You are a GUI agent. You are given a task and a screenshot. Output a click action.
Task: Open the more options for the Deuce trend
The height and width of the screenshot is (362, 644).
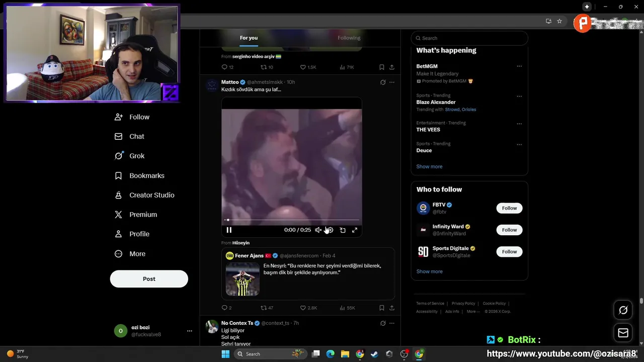(519, 144)
